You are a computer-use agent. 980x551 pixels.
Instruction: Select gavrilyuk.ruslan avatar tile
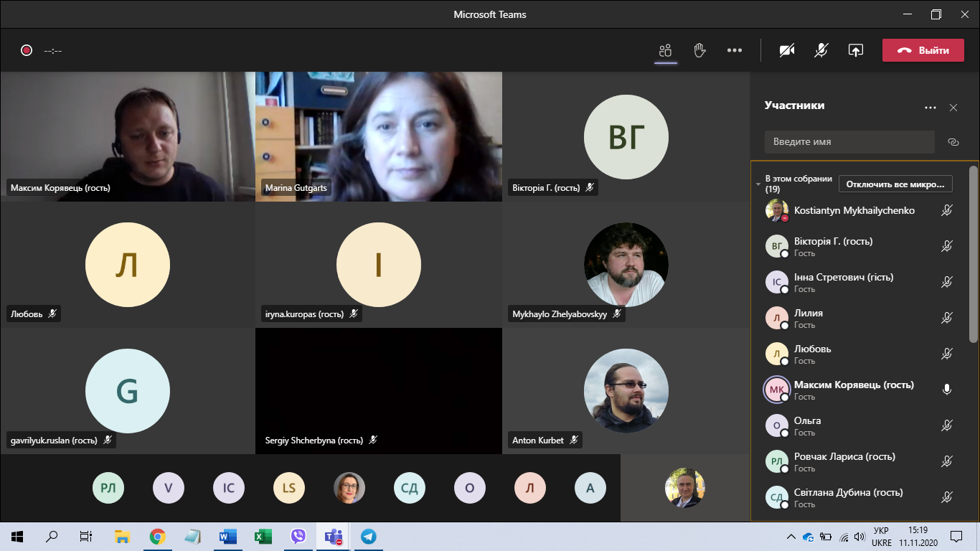pyautogui.click(x=128, y=391)
